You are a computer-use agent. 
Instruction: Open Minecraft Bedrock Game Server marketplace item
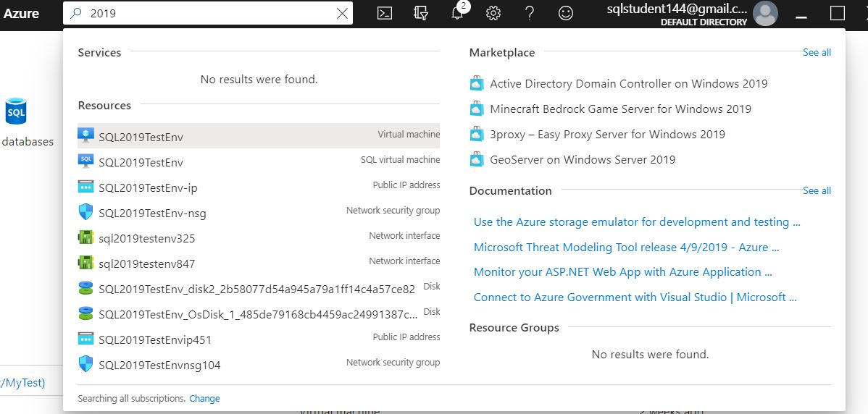[620, 109]
